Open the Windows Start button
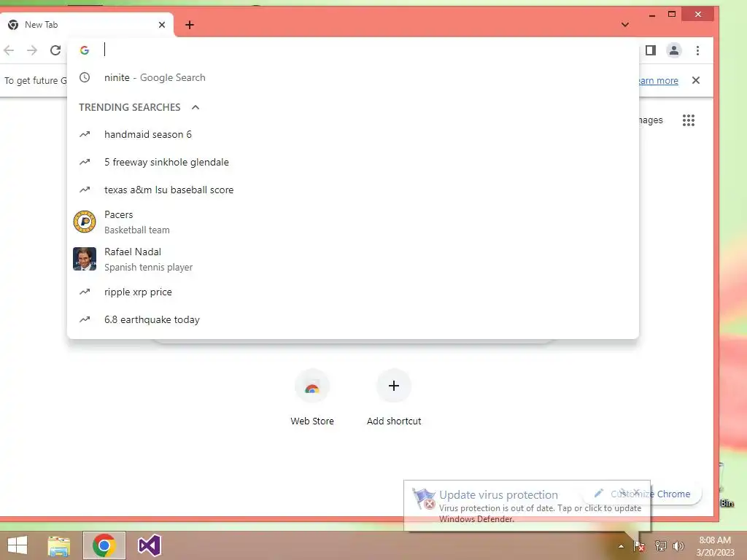 click(x=18, y=545)
